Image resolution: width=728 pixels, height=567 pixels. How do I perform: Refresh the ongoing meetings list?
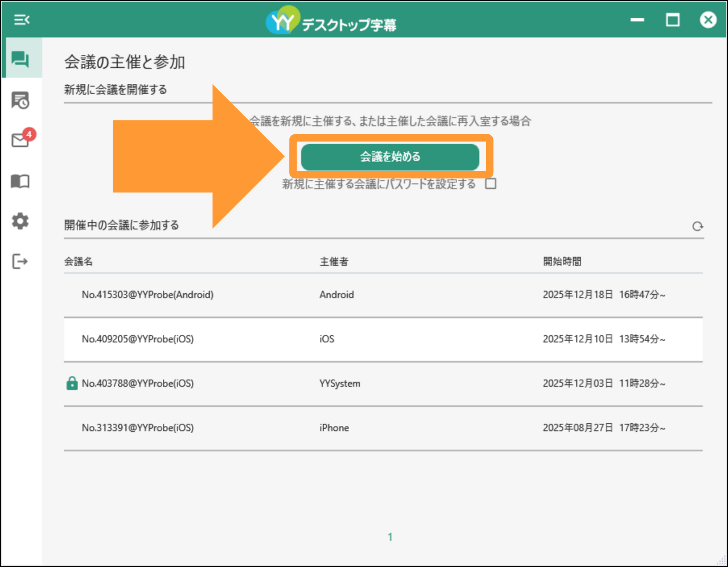coord(697,227)
